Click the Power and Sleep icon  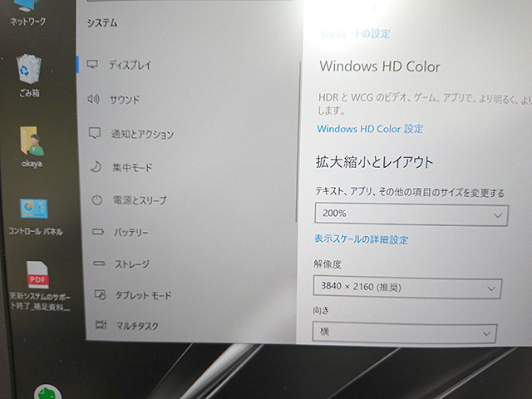[96, 200]
